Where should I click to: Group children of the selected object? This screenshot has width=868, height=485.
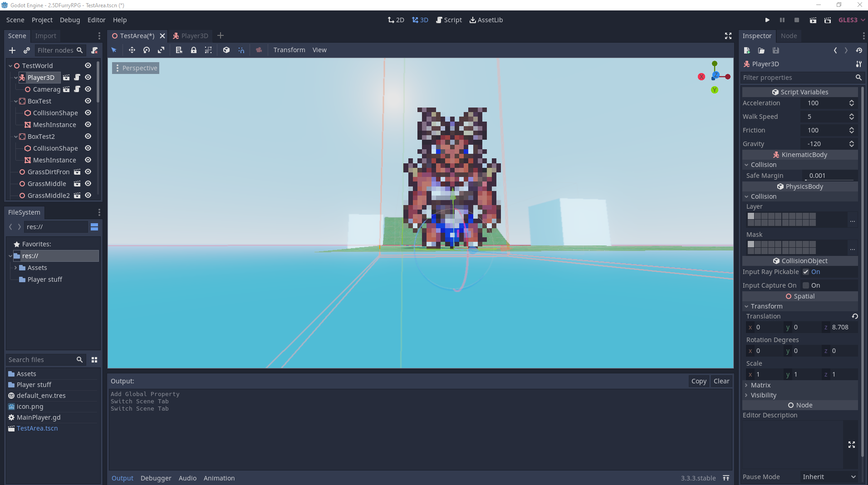tap(208, 50)
